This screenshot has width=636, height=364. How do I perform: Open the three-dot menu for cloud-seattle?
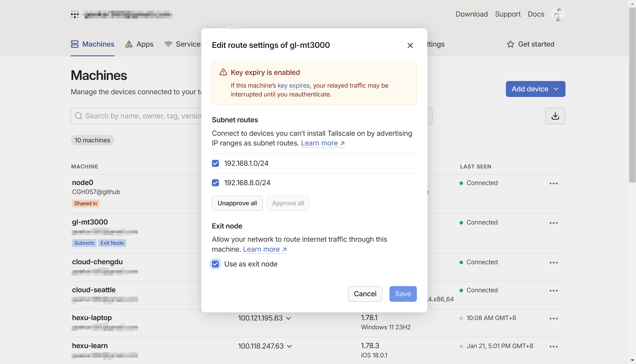553,290
